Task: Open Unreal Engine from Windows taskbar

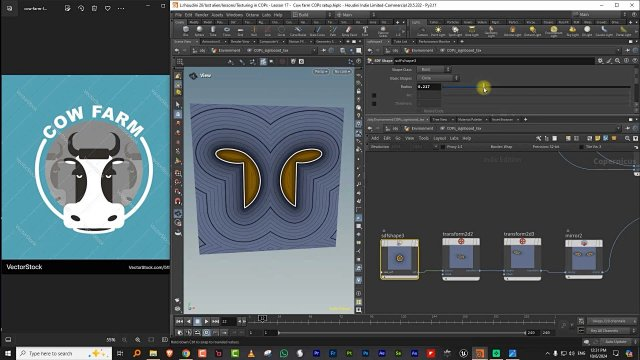Action: click(463, 353)
